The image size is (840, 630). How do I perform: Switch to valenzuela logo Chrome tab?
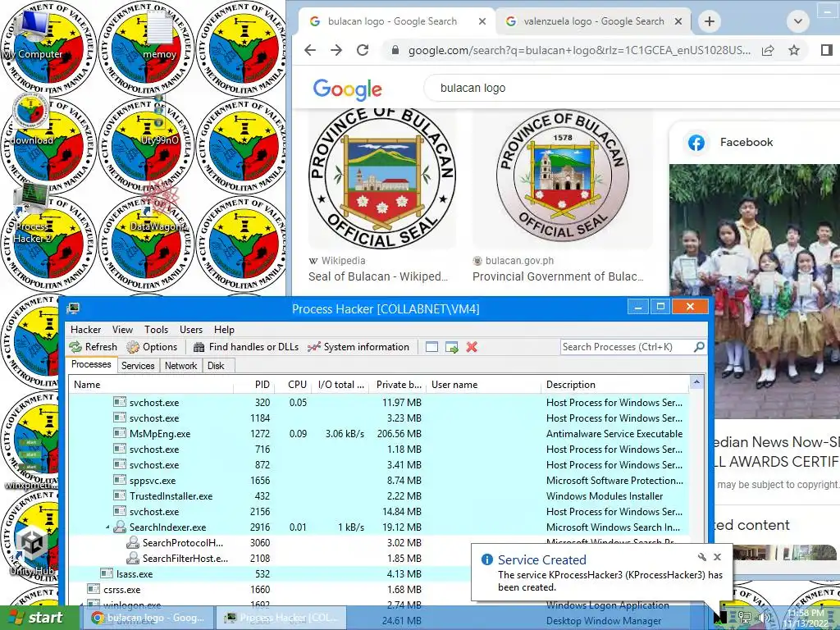(594, 21)
